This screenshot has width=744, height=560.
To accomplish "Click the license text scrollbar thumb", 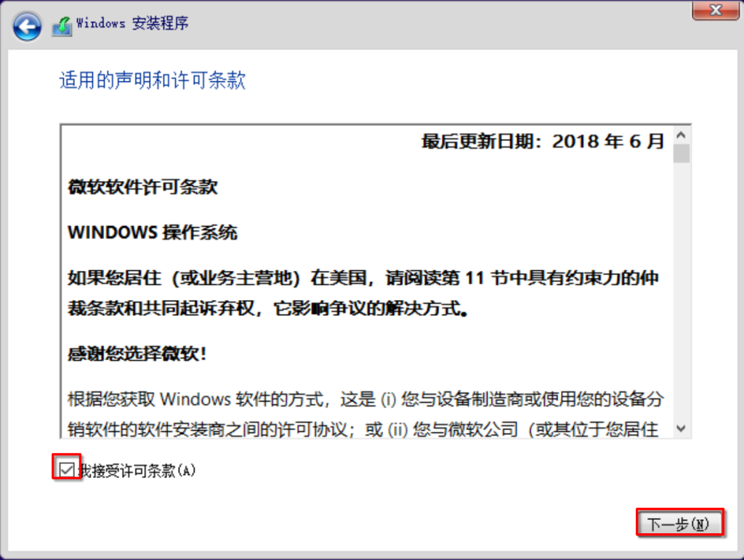I will coord(681,154).
